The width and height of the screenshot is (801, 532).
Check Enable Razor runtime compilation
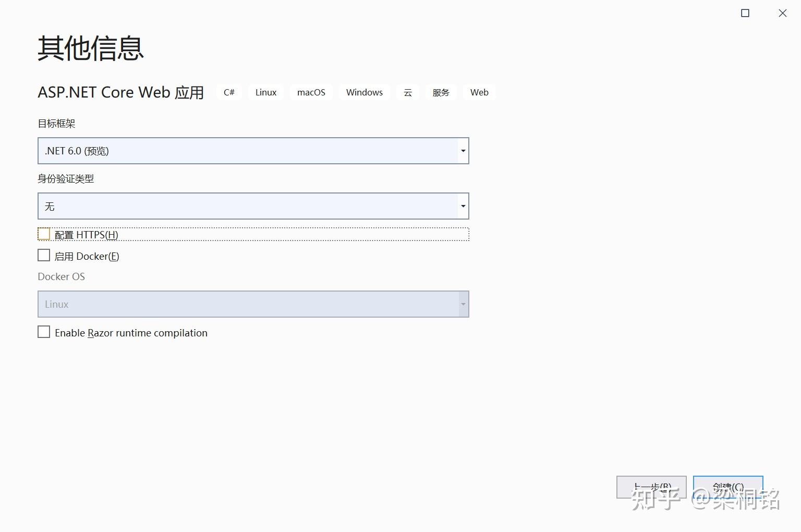tap(44, 332)
